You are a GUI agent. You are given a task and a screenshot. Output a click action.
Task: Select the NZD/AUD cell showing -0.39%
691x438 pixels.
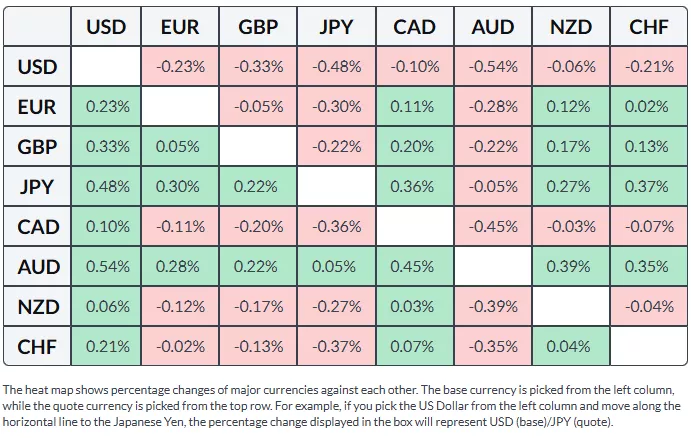tap(492, 307)
